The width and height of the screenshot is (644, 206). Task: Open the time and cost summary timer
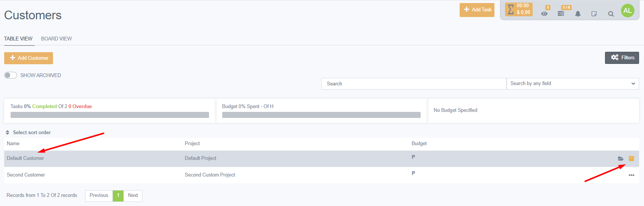(519, 9)
